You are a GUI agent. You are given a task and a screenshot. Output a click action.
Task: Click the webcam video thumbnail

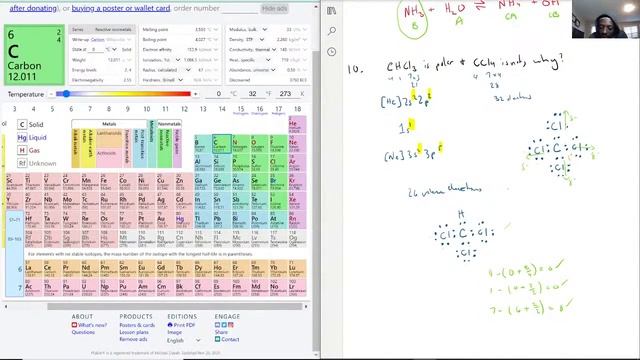click(606, 19)
